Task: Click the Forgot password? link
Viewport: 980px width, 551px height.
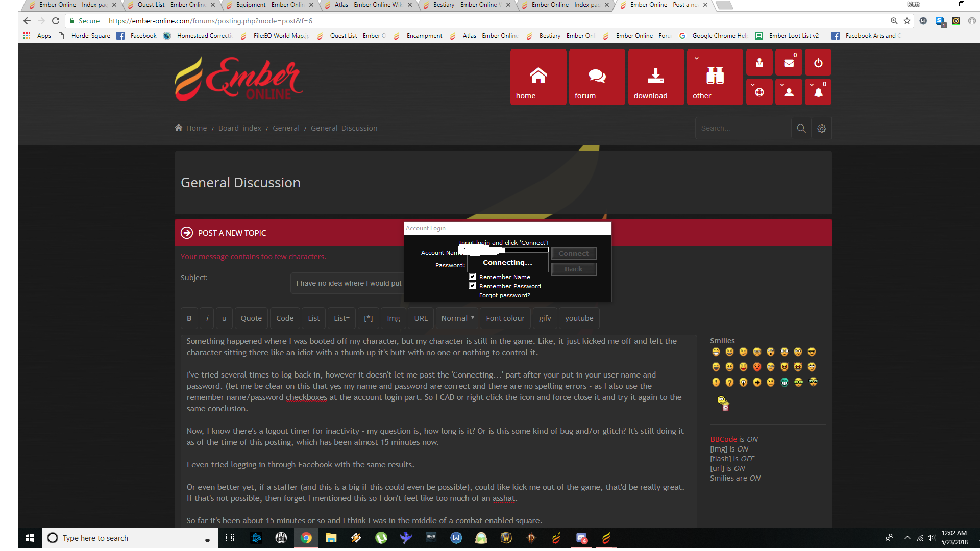Action: coord(504,295)
